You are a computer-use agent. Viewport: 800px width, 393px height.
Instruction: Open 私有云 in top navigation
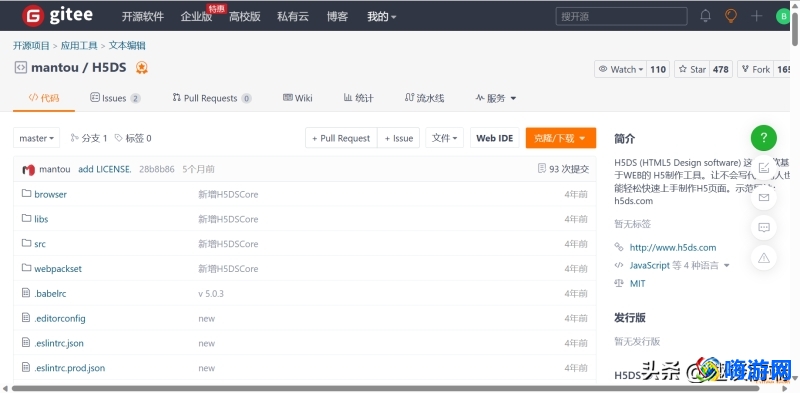[293, 16]
